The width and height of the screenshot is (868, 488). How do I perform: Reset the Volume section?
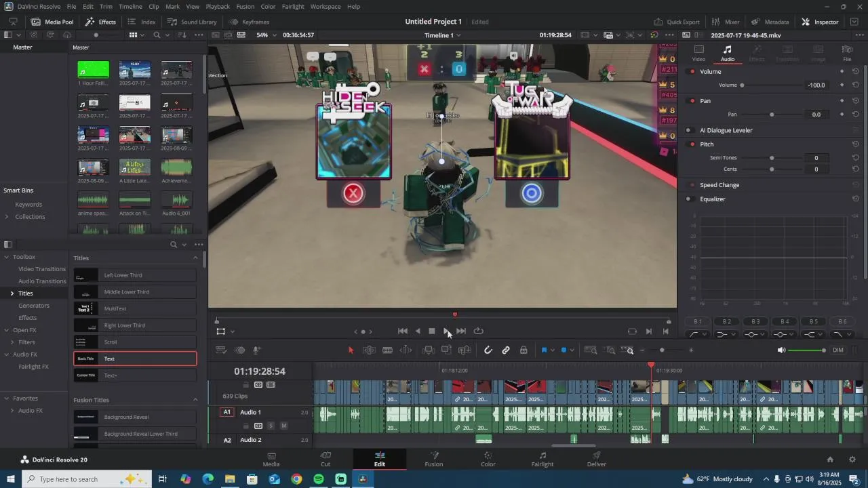[856, 71]
